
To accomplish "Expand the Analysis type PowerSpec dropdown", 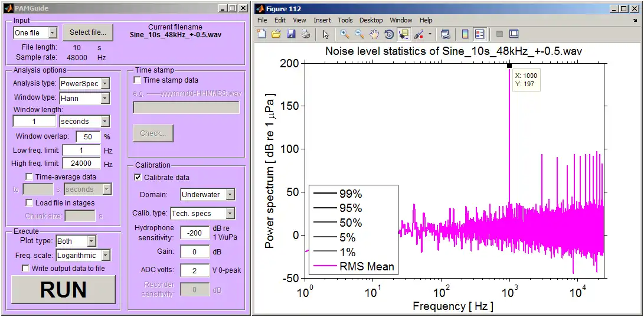I will [x=84, y=84].
